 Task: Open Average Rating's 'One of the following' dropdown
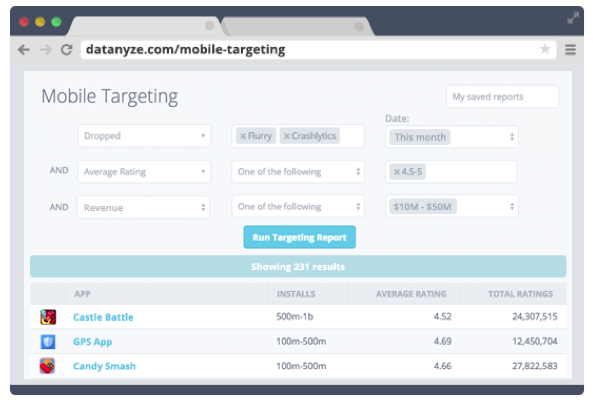pyautogui.click(x=298, y=172)
